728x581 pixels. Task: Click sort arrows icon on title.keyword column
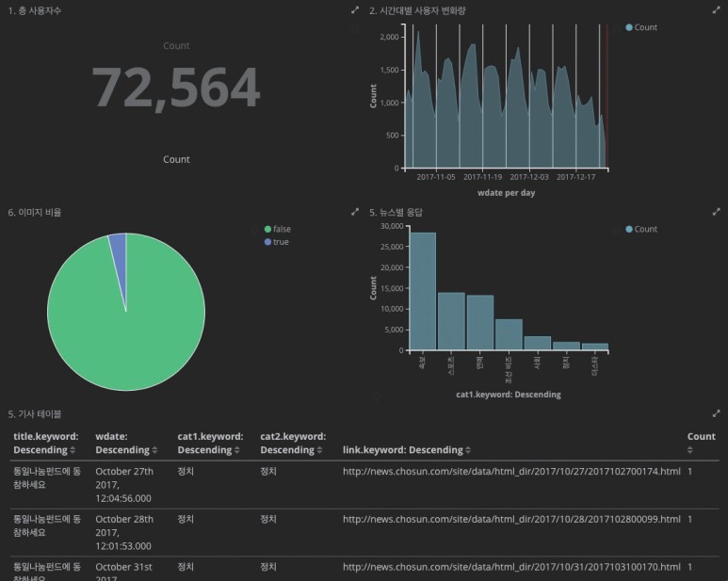[74, 450]
